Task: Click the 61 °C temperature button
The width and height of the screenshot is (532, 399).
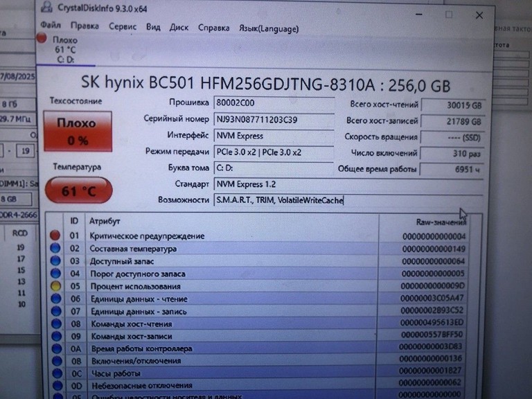Action: tap(79, 190)
